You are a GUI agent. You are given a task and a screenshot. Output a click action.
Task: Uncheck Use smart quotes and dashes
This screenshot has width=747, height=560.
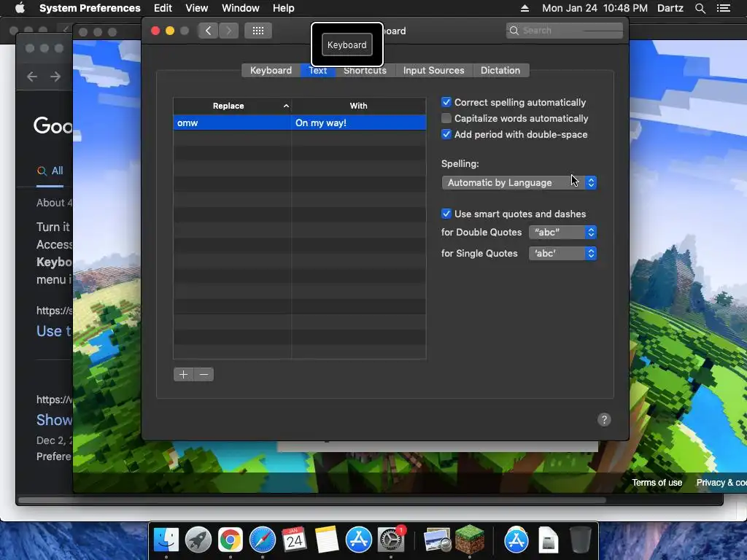click(446, 214)
